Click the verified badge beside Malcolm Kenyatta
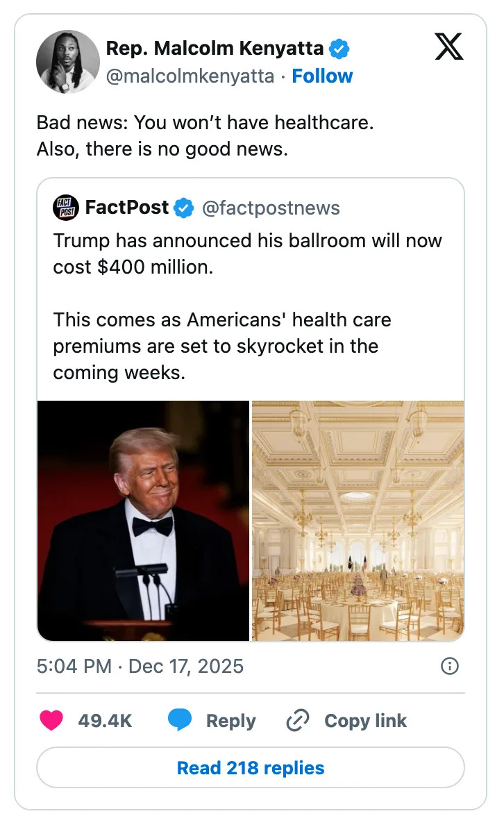The height and width of the screenshot is (825, 504). (339, 48)
